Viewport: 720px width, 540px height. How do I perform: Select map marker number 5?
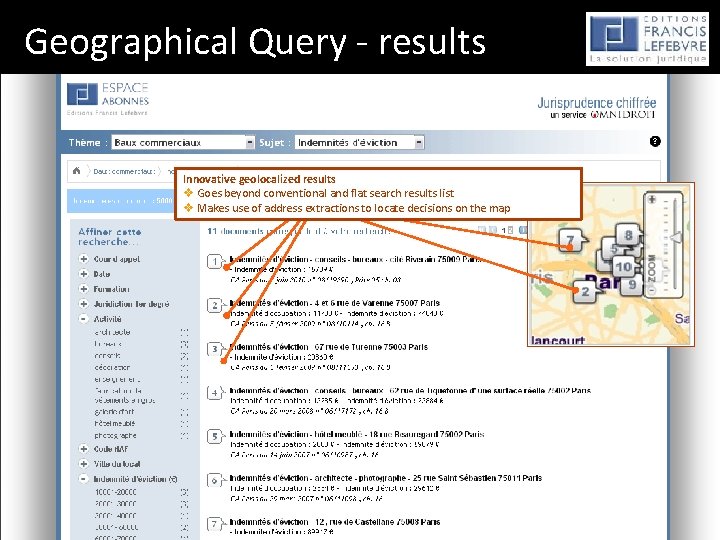pos(613,249)
